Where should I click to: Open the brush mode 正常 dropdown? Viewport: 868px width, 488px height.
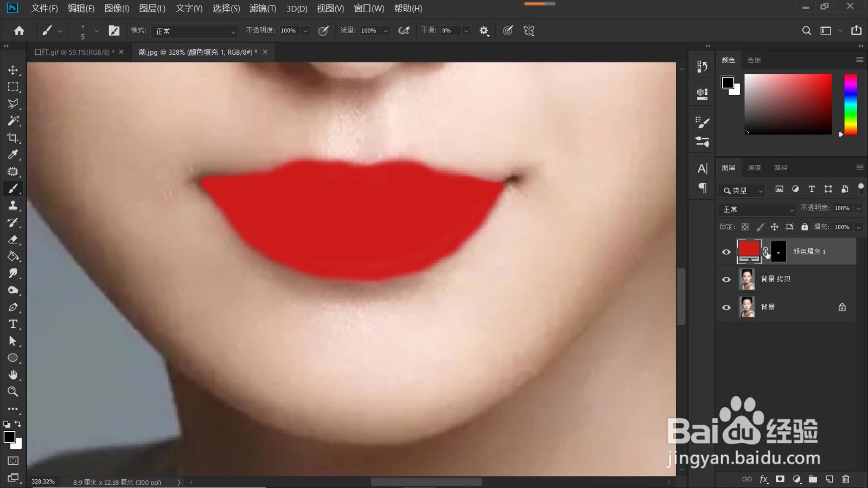click(194, 31)
